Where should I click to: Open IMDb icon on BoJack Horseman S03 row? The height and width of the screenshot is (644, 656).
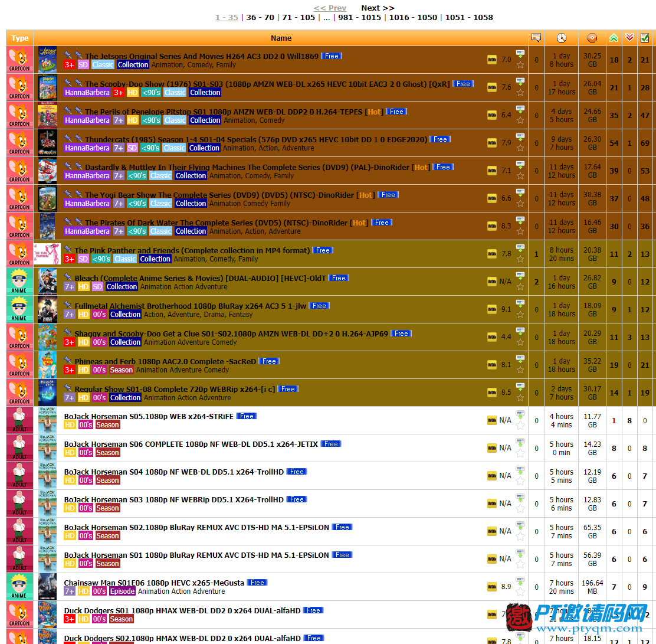tap(492, 504)
